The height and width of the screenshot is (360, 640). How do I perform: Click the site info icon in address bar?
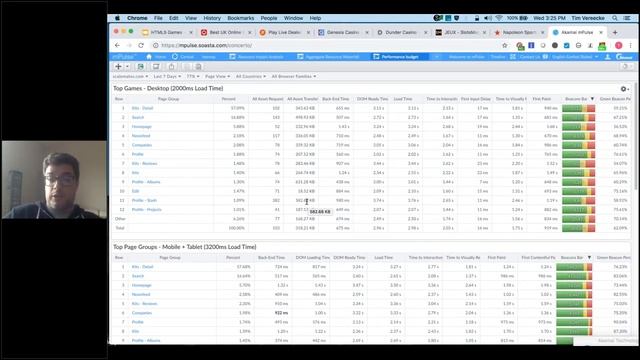click(156, 45)
